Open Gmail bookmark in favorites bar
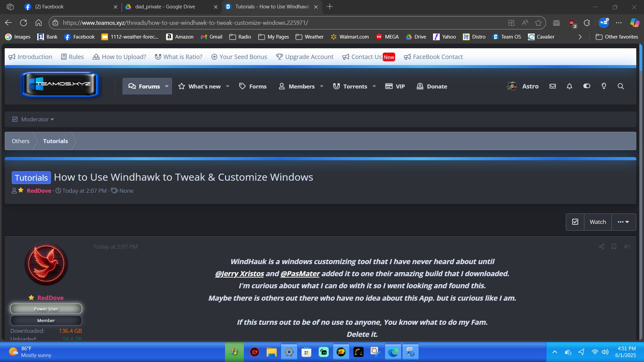The height and width of the screenshot is (362, 644). [212, 37]
